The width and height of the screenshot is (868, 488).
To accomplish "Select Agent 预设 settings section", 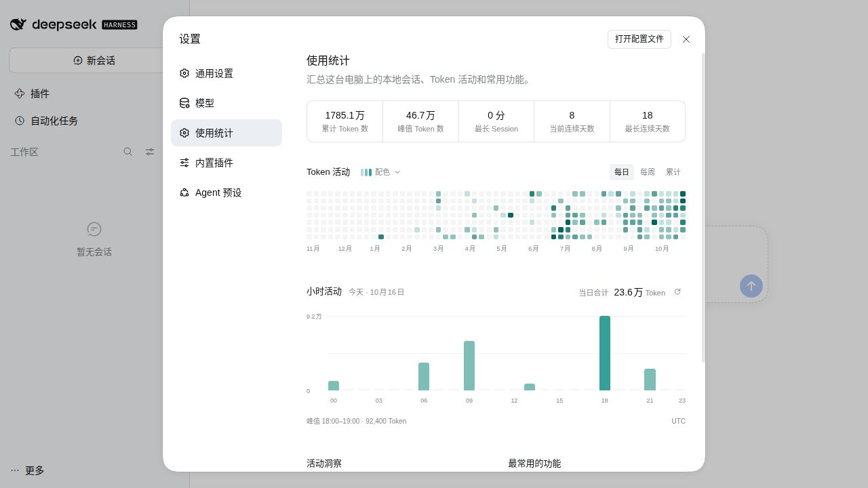I will [226, 192].
